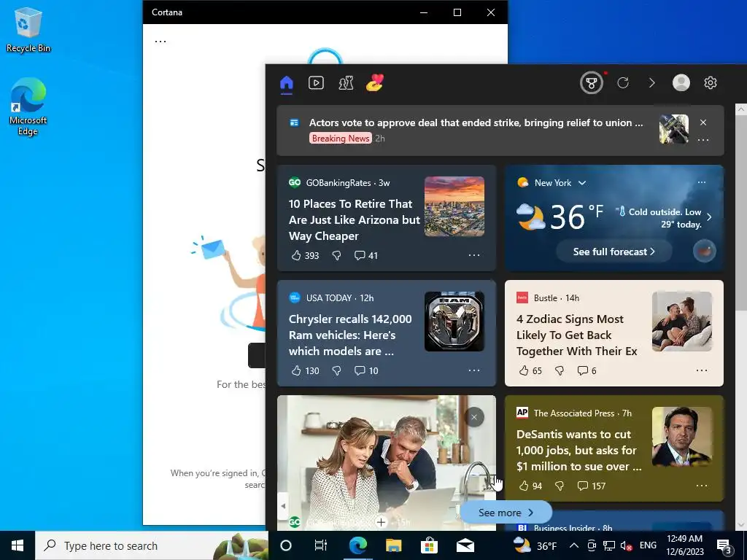Viewport: 747px width, 560px height.
Task: Open Task View on taskbar
Action: pos(321,545)
